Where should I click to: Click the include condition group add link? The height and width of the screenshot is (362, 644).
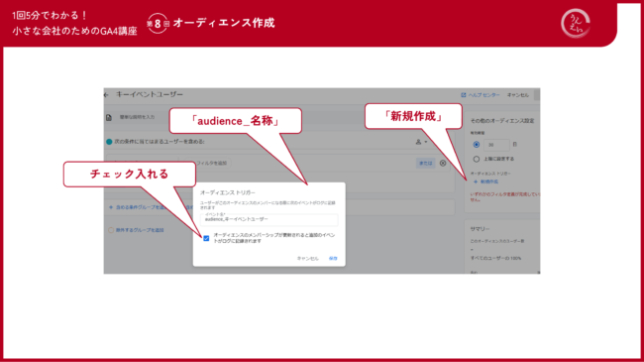pos(137,207)
